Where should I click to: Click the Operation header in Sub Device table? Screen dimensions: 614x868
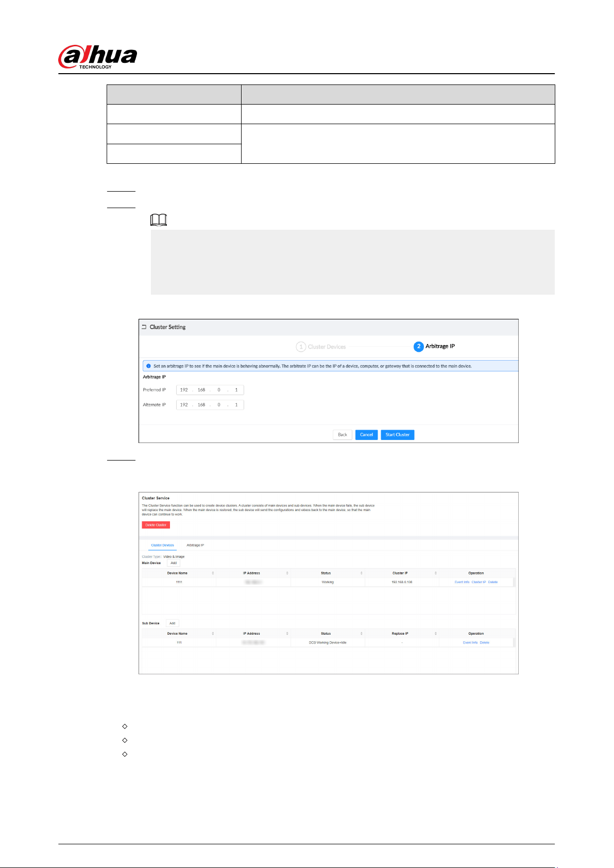tap(476, 634)
